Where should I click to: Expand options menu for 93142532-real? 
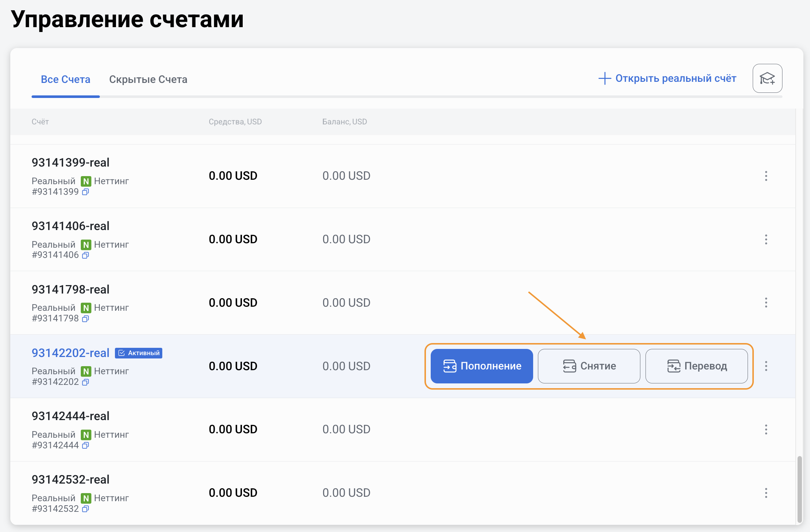[766, 493]
